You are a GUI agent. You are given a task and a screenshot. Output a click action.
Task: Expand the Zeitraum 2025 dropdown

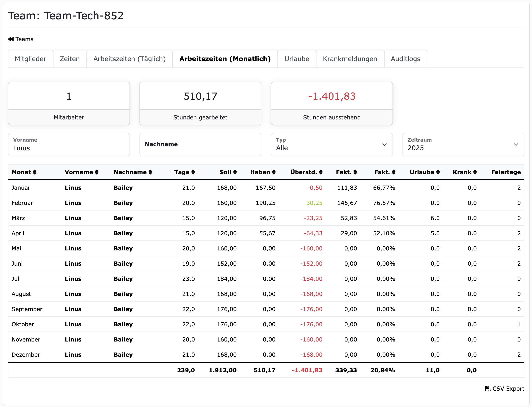point(463,145)
